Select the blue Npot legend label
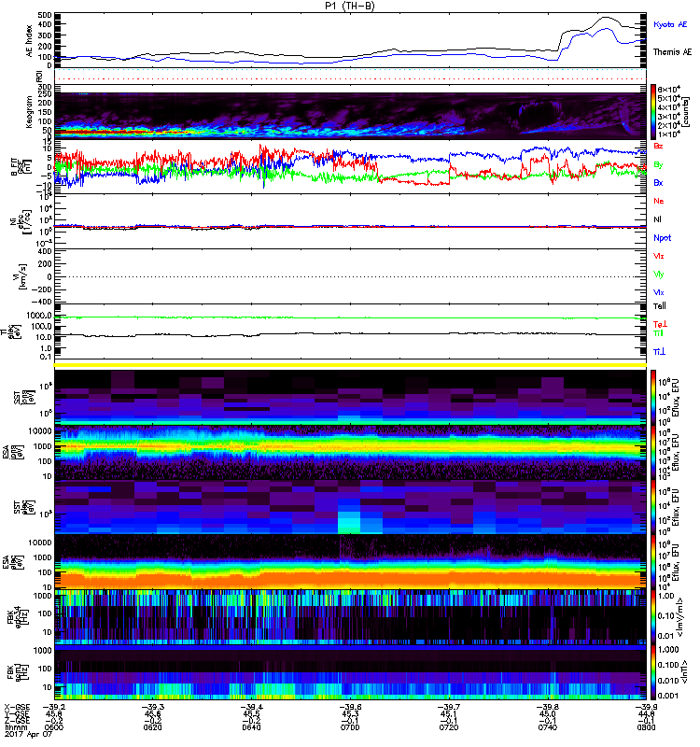 (663, 238)
